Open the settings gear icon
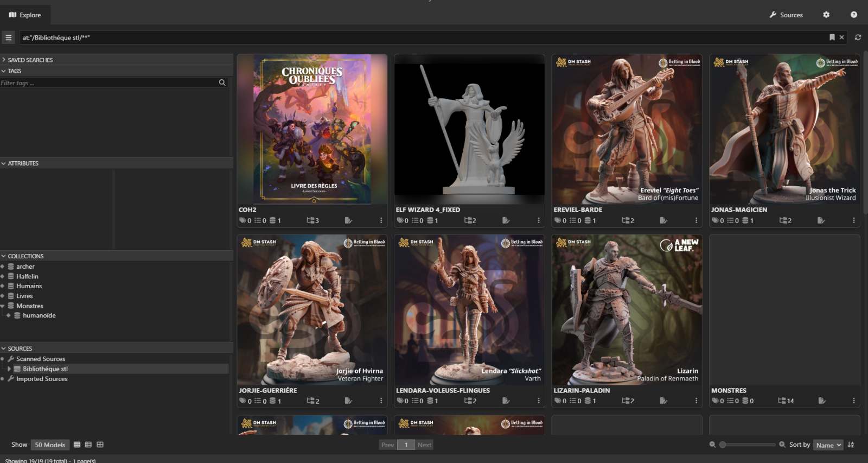The width and height of the screenshot is (868, 463). click(826, 15)
